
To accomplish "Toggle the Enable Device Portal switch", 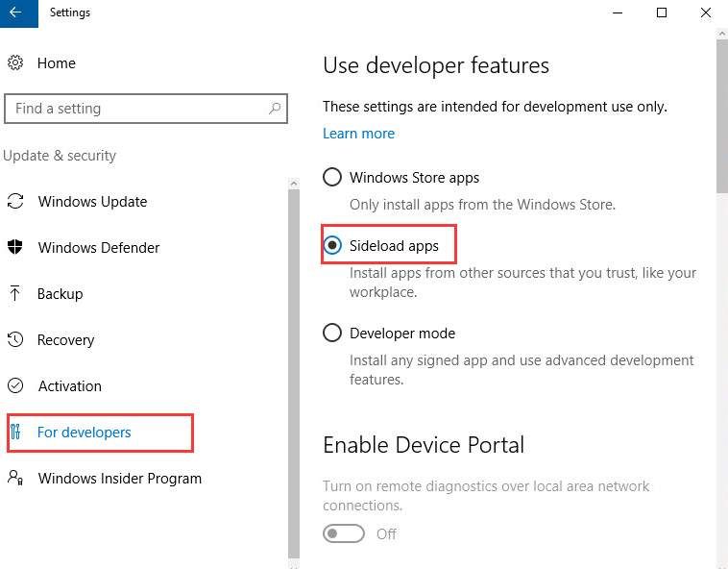I will [344, 534].
